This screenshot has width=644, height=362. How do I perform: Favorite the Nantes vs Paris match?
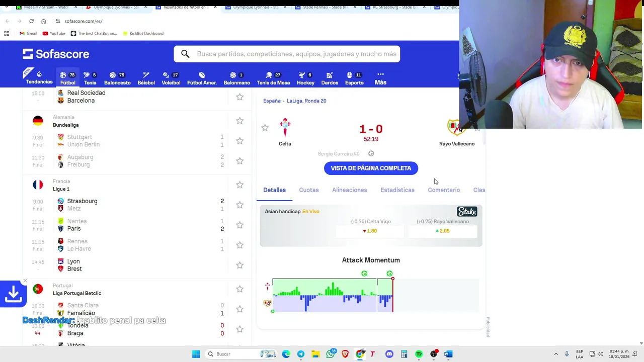[x=239, y=225]
